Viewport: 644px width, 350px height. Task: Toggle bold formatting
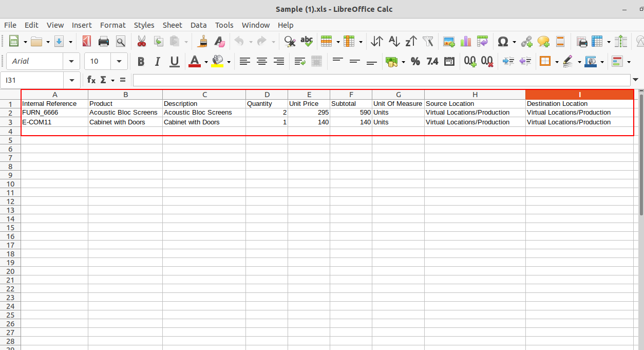[141, 62]
